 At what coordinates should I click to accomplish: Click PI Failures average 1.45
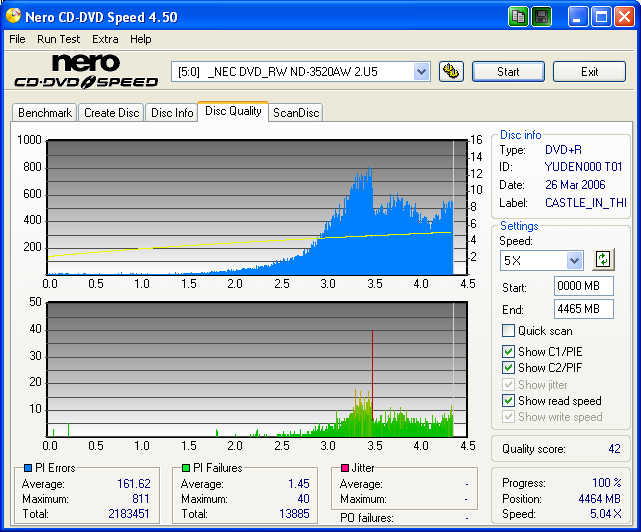pos(299,484)
